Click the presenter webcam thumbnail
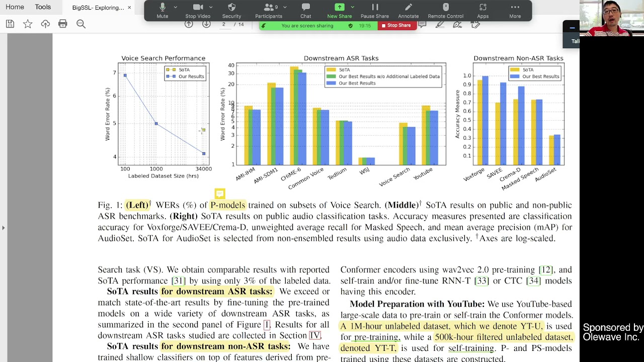 [612, 18]
